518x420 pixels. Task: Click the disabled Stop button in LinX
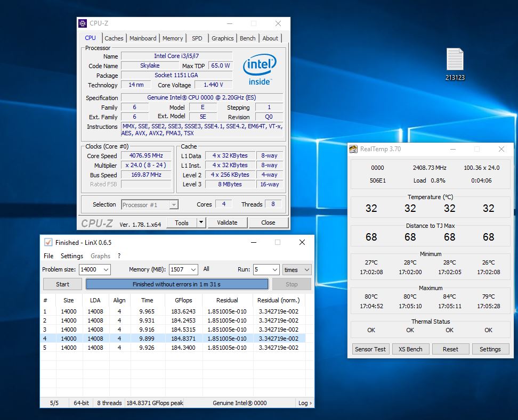292,284
